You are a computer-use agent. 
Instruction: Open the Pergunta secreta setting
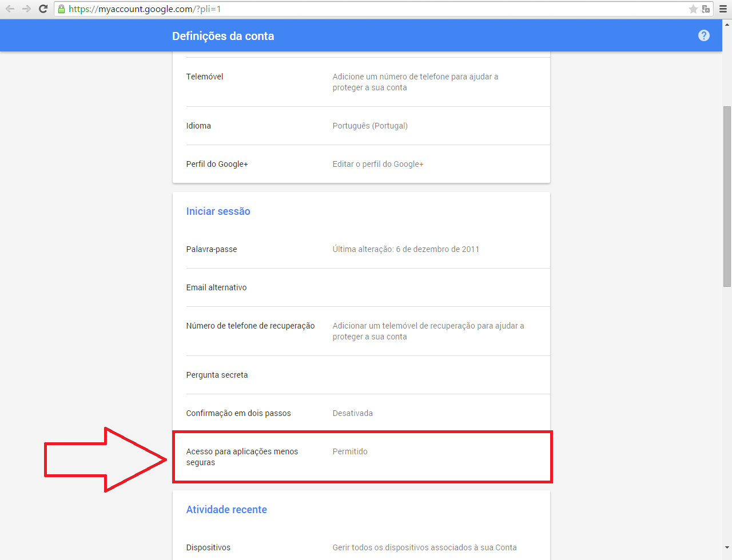361,375
